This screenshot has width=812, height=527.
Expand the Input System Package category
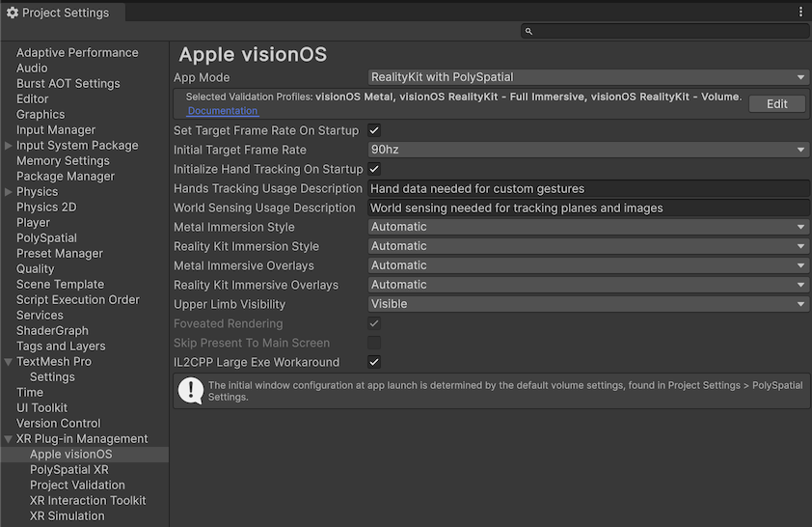9,146
